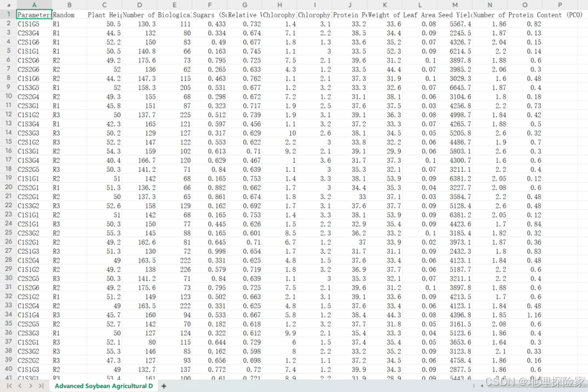This screenshot has height=392, width=588.
Task: Click the Plant Hei header cell
Action: [x=104, y=14]
